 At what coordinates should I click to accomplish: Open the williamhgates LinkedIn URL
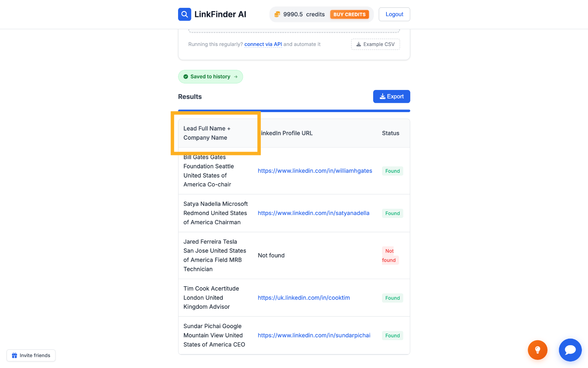(315, 171)
